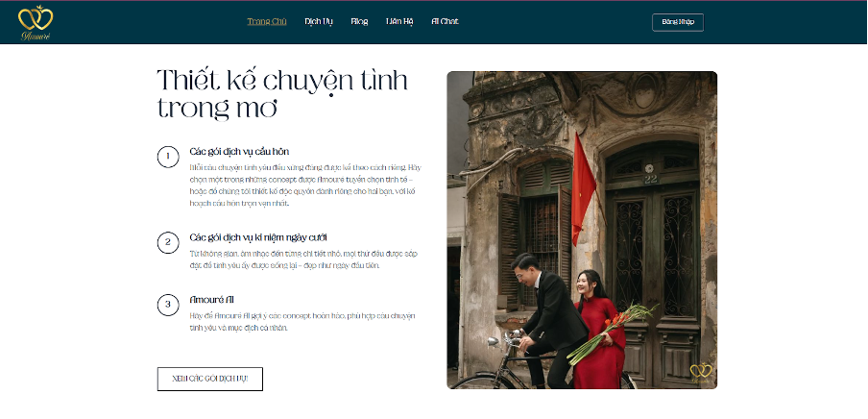Viewport: 868px width, 419px height.
Task: Click the couple on bicycle photo
Action: (x=582, y=230)
